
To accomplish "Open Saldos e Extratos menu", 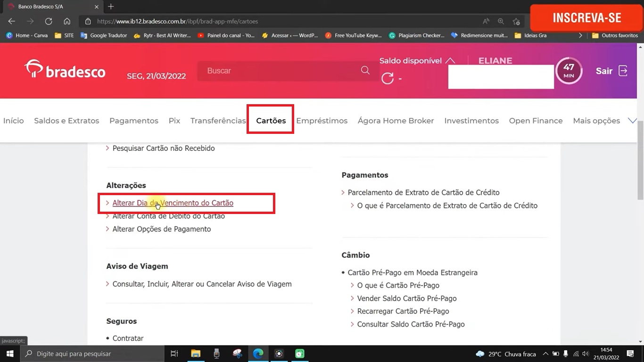I will [x=66, y=121].
